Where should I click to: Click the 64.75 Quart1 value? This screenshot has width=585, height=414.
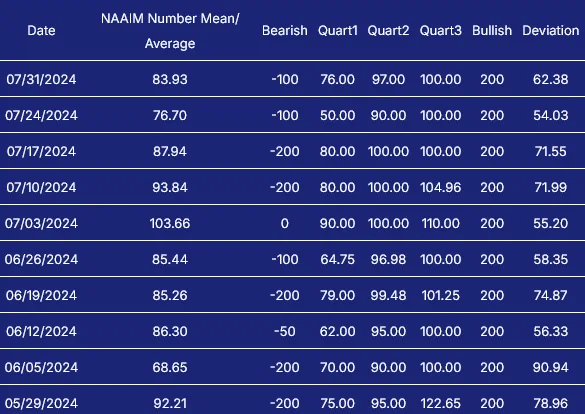coord(337,259)
